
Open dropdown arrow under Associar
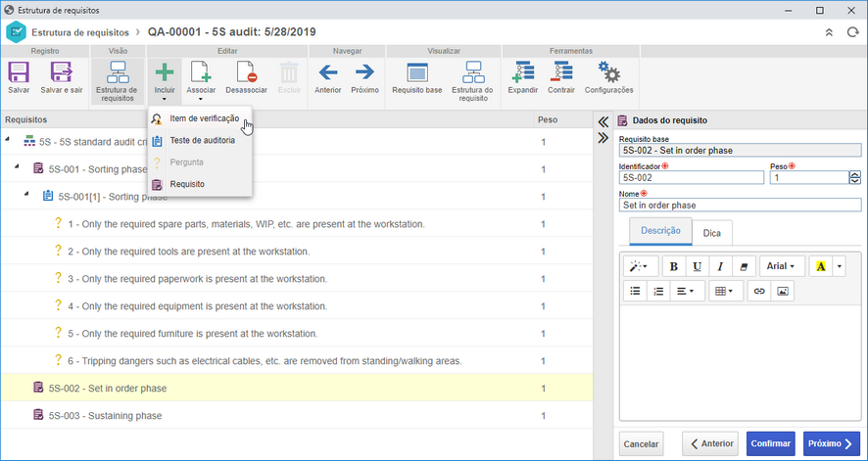click(x=201, y=100)
